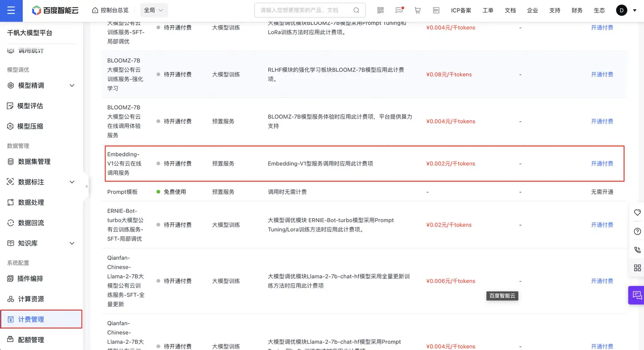Click the 计费管理 sidebar icon
Image resolution: width=644 pixels, height=350 pixels.
click(x=11, y=320)
